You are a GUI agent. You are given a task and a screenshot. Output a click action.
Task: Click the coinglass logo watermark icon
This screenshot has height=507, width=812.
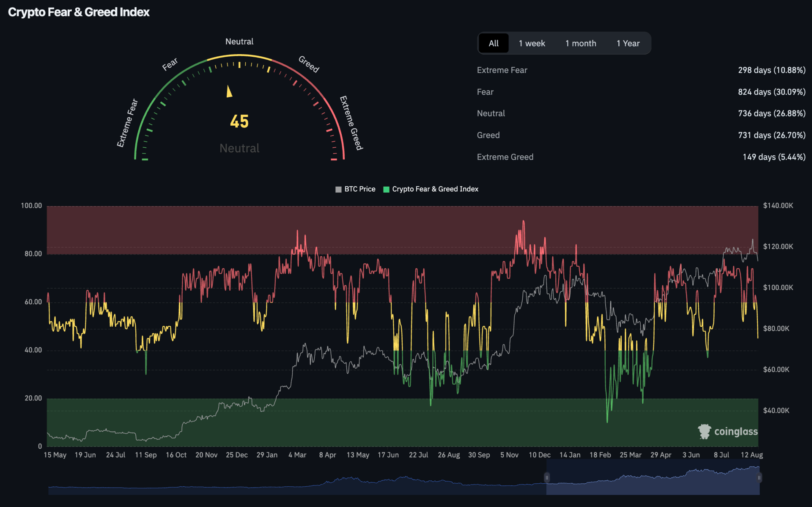click(x=704, y=431)
